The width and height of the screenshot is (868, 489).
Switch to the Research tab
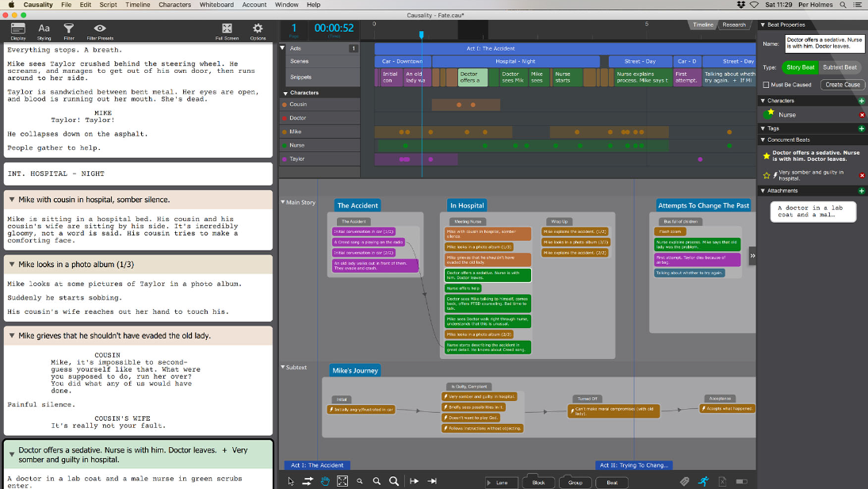734,25
